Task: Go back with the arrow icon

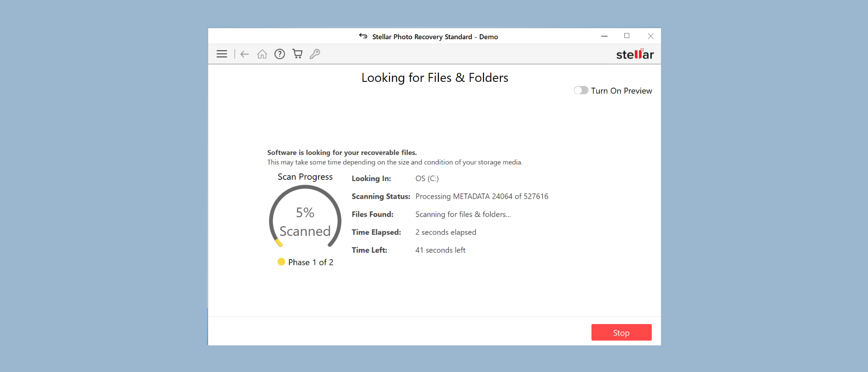Action: pos(245,54)
